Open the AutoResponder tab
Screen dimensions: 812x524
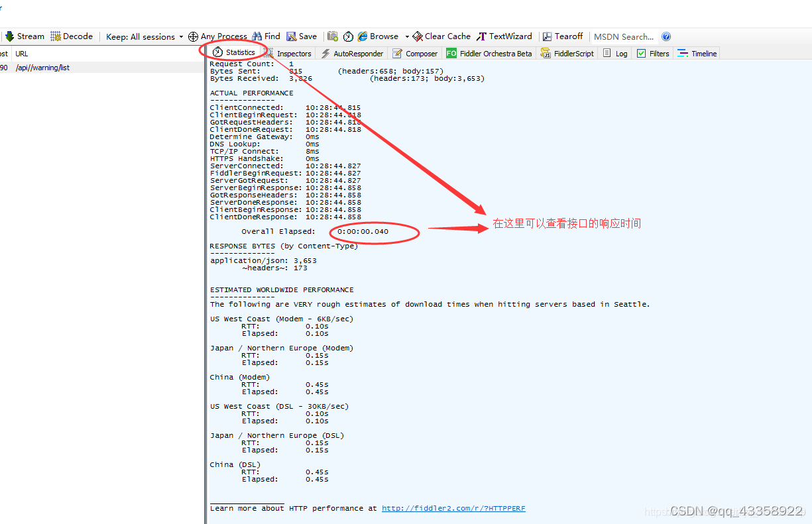tap(352, 54)
